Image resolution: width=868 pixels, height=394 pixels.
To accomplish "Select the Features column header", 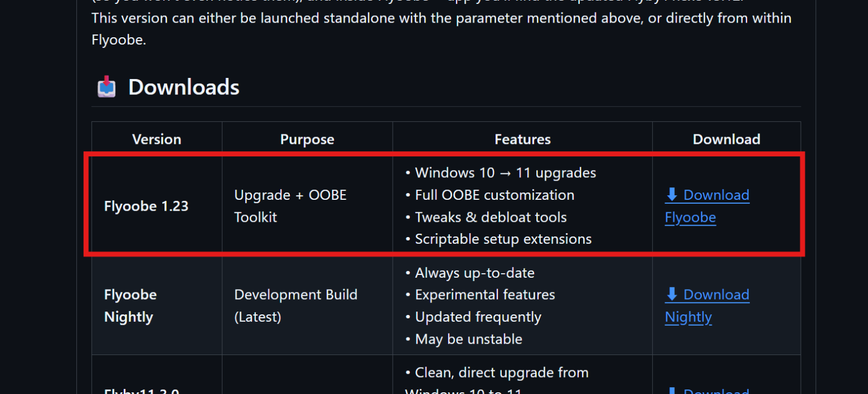I will point(522,139).
